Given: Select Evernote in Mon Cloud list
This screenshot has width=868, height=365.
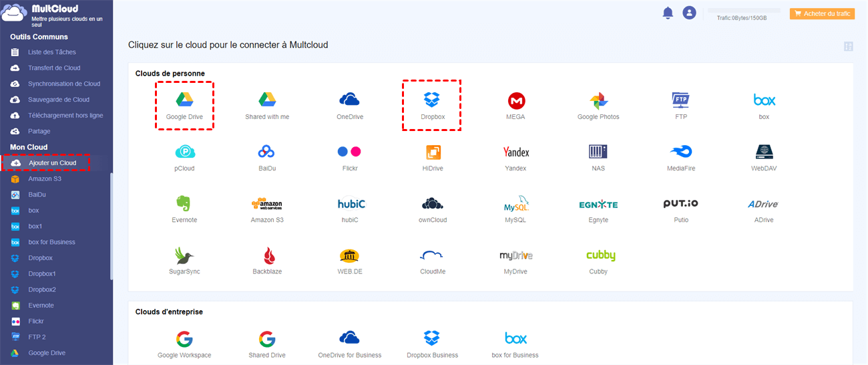Looking at the screenshot, I should coord(41,306).
